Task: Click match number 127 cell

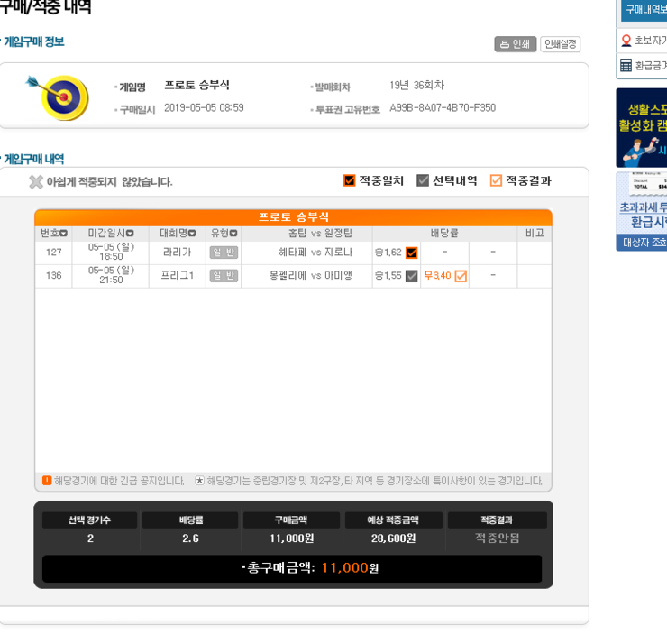Action: pos(53,253)
